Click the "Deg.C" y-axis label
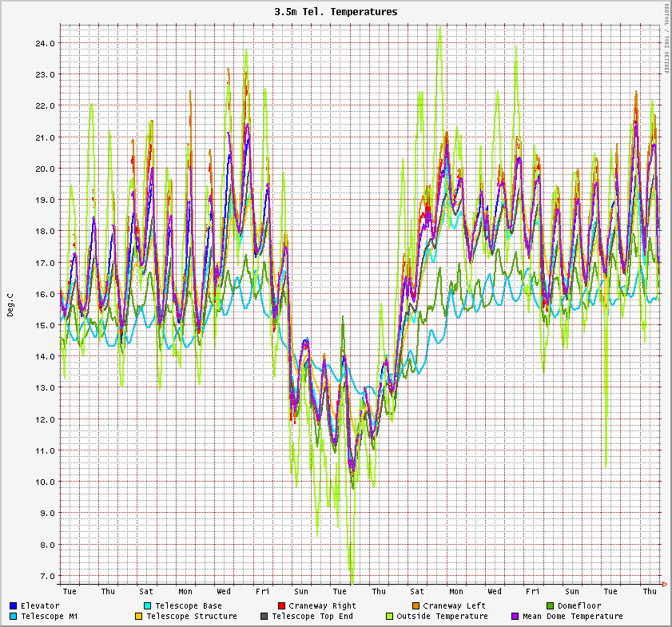The height and width of the screenshot is (627, 672). tap(10, 305)
